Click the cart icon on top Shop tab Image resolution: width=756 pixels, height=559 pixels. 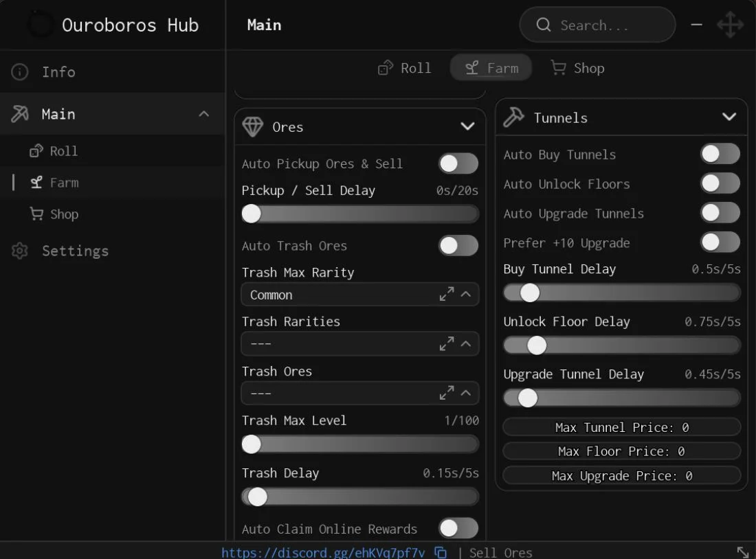(x=558, y=68)
